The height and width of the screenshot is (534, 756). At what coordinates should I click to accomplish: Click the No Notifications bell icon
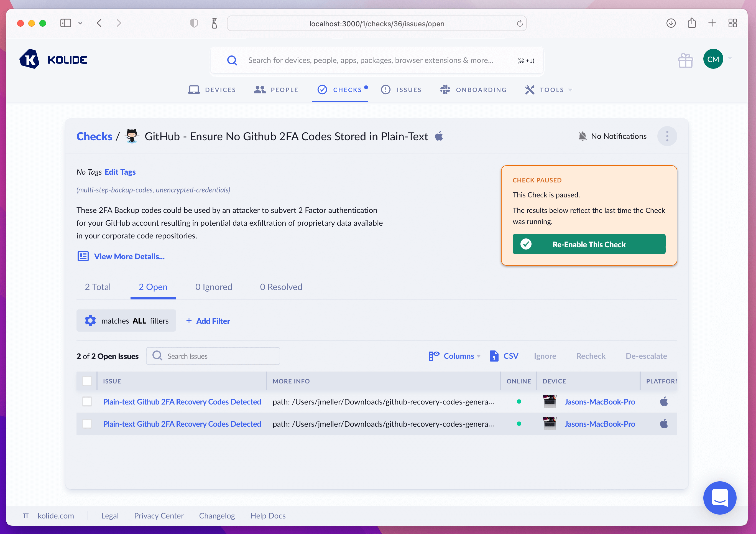click(x=582, y=136)
